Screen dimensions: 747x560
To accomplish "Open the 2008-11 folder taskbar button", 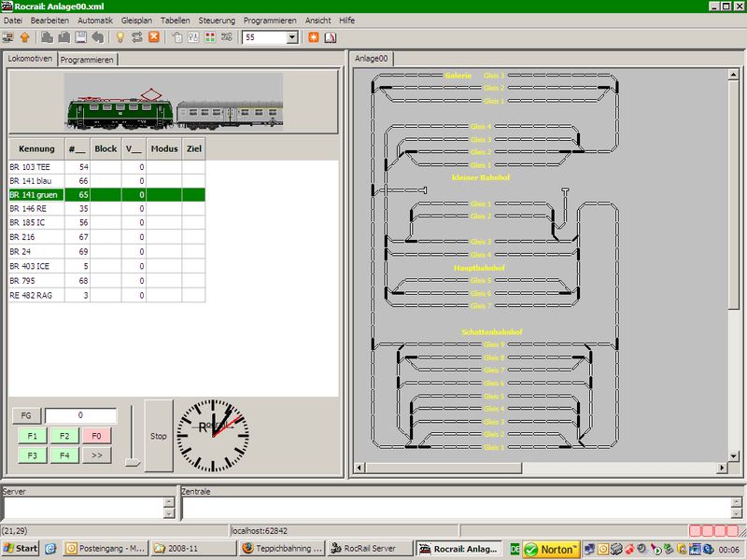I will point(193,549).
